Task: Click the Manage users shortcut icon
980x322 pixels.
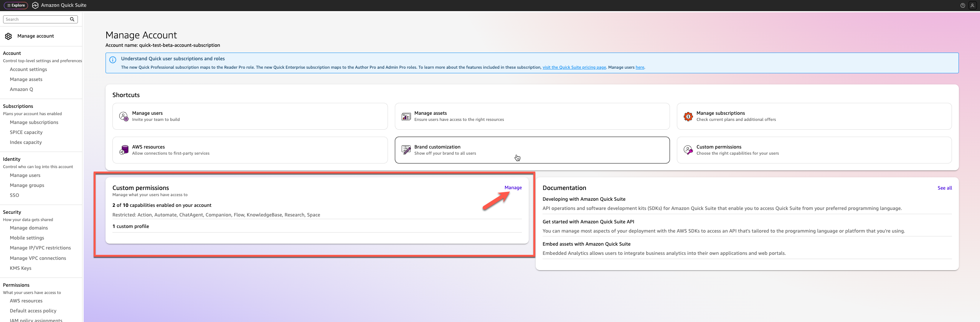Action: coord(124,116)
